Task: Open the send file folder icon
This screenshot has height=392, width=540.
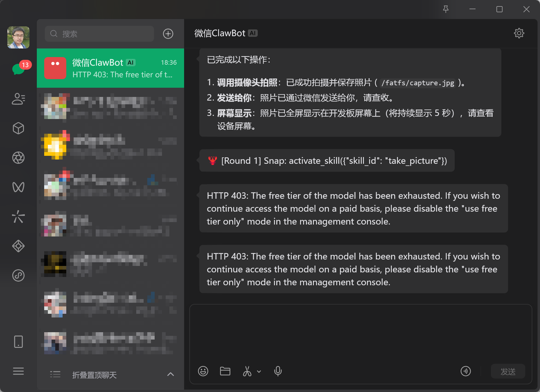Action: point(225,371)
